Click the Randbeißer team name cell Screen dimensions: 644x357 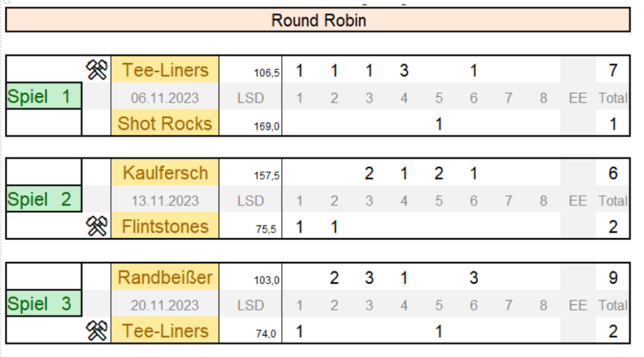coord(165,277)
